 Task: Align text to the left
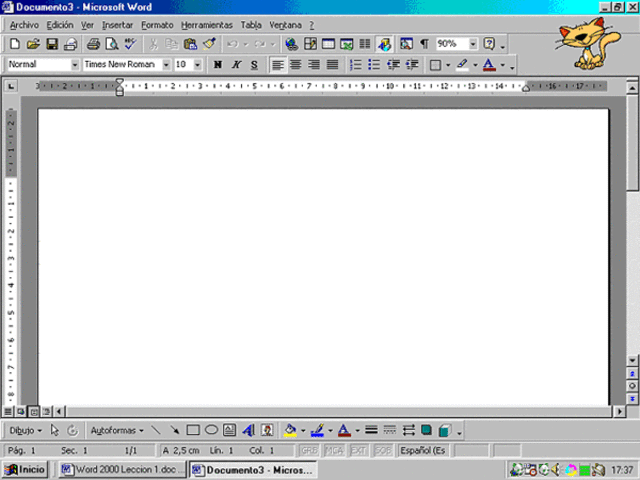pos(278,64)
